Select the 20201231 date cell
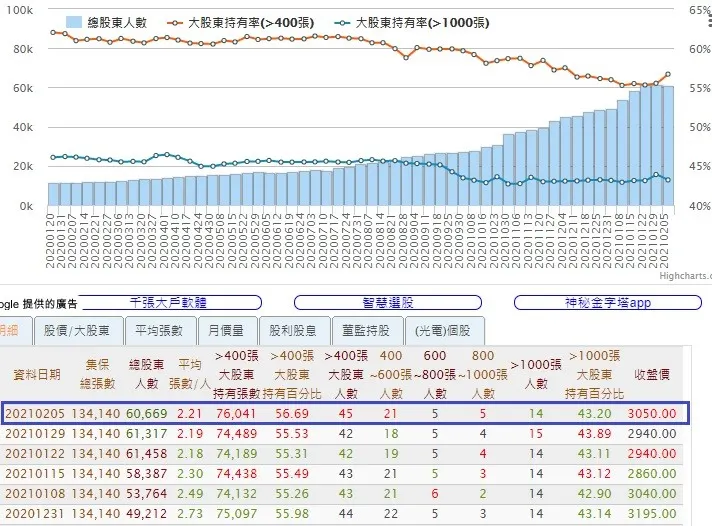Image resolution: width=712 pixels, height=526 pixels. (35, 514)
